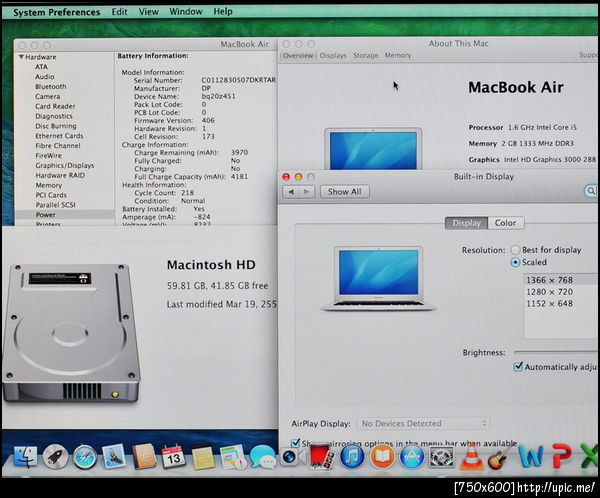
Task: Open System Preferences gear in Dock
Action: tap(441, 457)
